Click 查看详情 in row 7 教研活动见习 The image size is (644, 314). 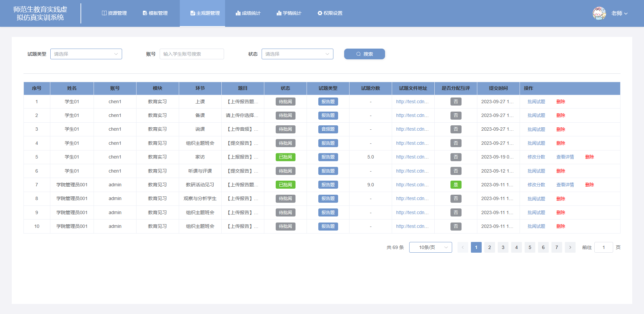[x=565, y=185]
